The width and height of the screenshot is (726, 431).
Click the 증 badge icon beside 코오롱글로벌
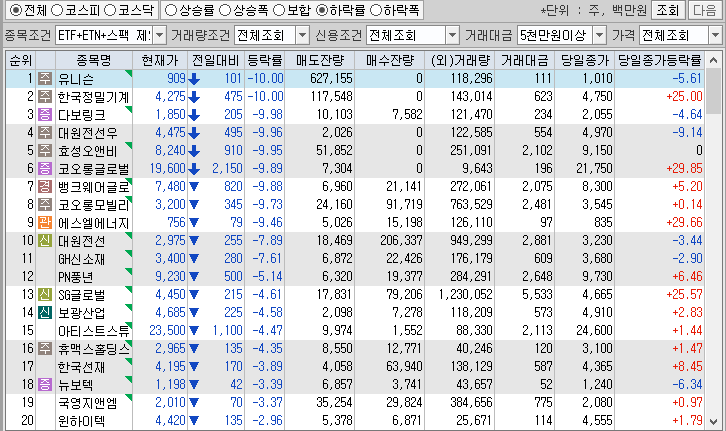click(45, 169)
